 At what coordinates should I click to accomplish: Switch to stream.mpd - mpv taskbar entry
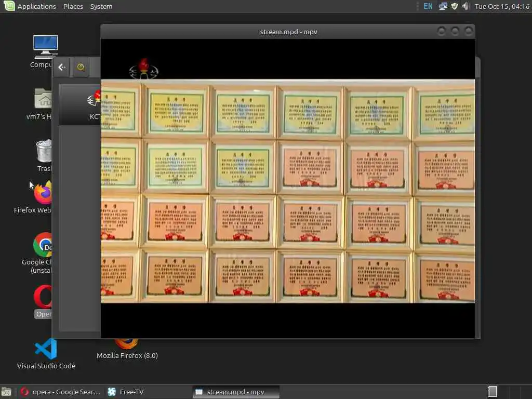236,392
